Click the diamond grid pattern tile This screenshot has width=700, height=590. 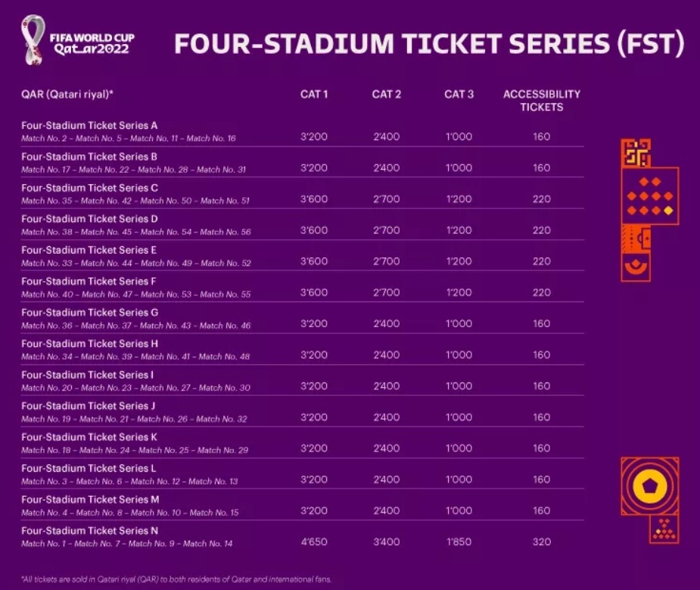(649, 195)
